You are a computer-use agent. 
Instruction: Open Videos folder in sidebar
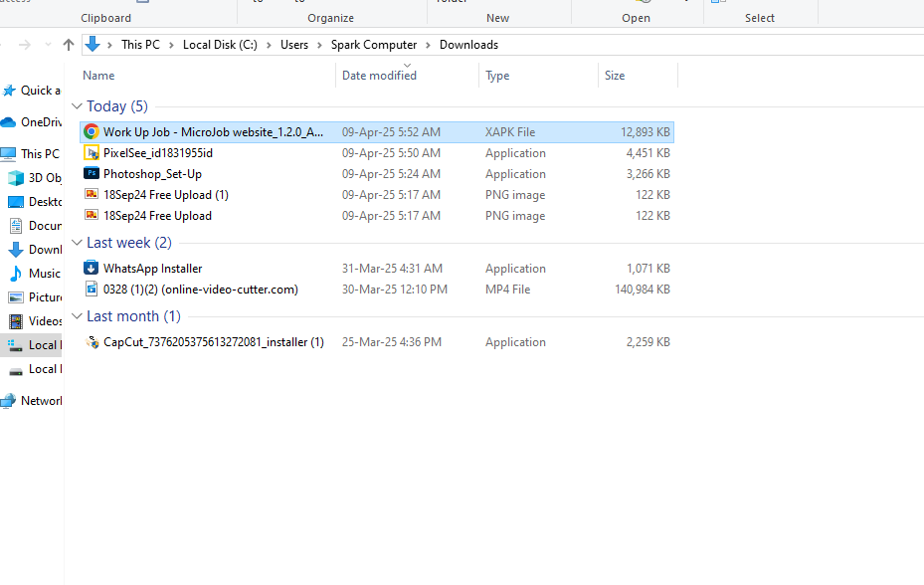tap(35, 320)
